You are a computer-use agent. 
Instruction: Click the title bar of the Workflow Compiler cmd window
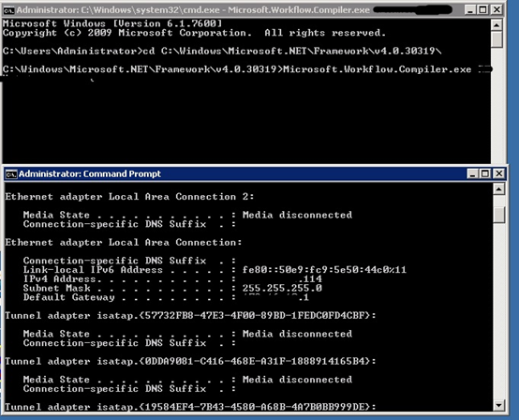(x=231, y=10)
